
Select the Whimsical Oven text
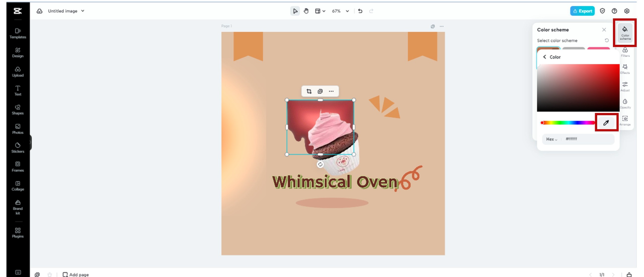pyautogui.click(x=335, y=182)
